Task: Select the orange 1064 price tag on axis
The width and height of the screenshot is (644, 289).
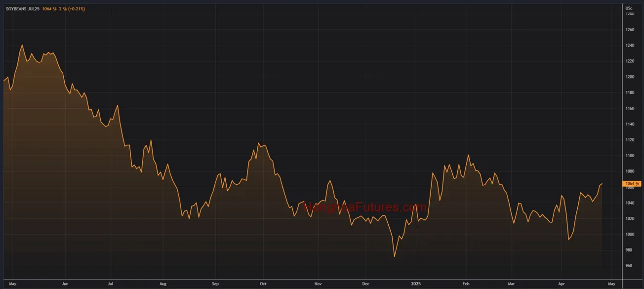Action: (633, 184)
